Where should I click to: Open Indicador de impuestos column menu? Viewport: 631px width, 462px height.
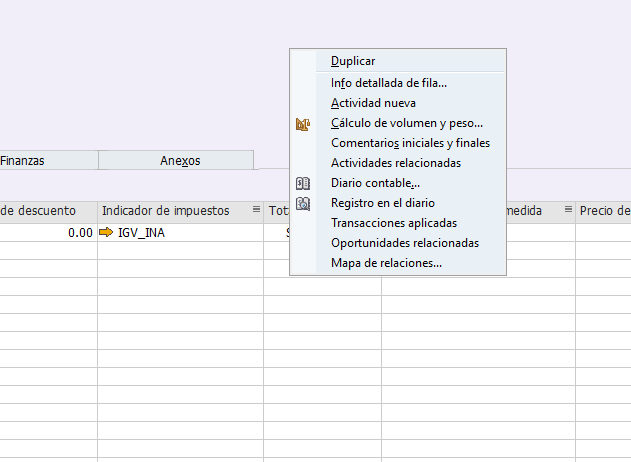click(x=256, y=210)
